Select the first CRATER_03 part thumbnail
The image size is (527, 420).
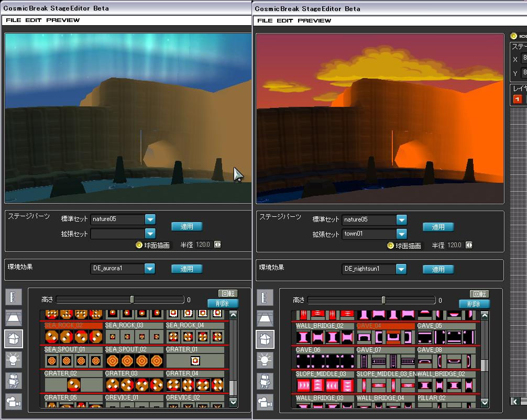click(x=113, y=385)
